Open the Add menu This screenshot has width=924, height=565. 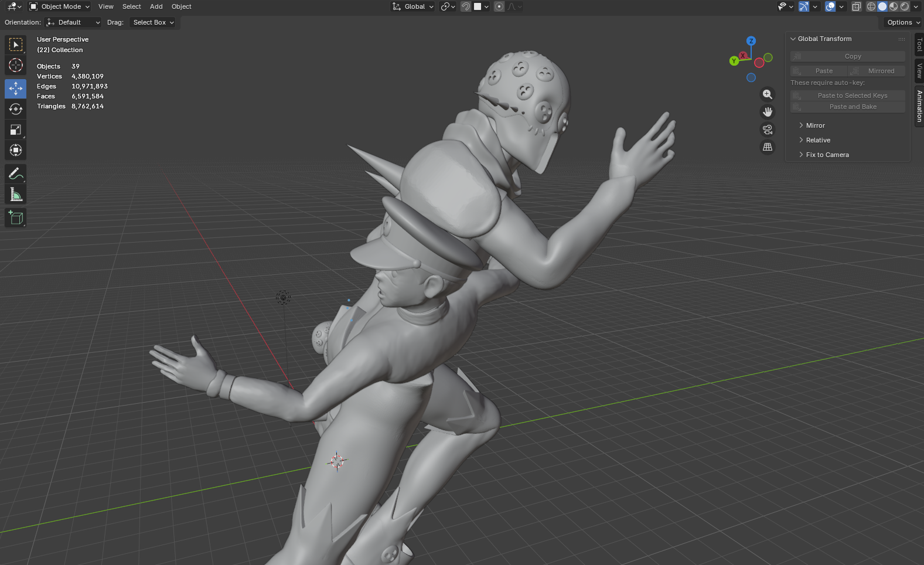[156, 6]
